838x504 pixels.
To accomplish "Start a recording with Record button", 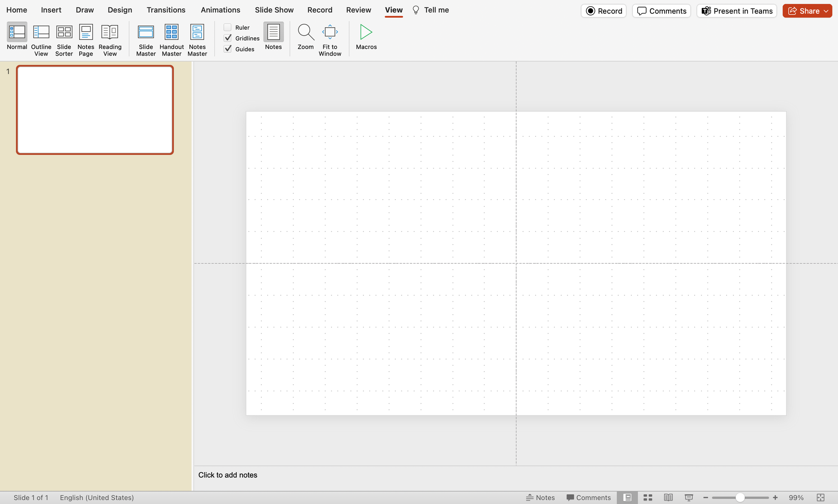I will 603,10.
